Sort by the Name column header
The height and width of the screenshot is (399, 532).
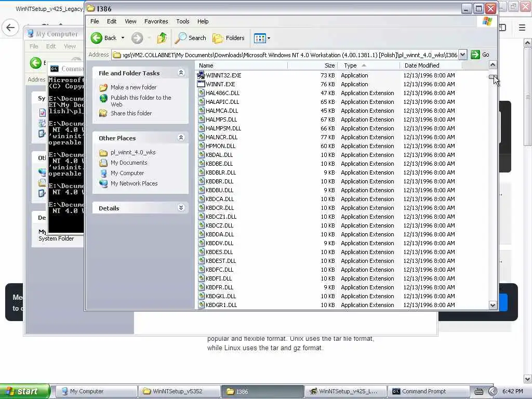point(242,65)
